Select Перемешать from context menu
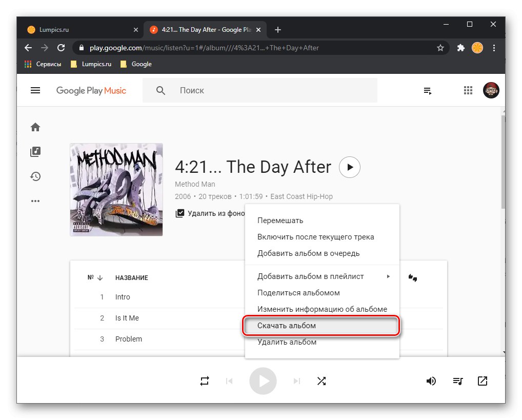Screen dimensions: 522x420 click(322, 221)
